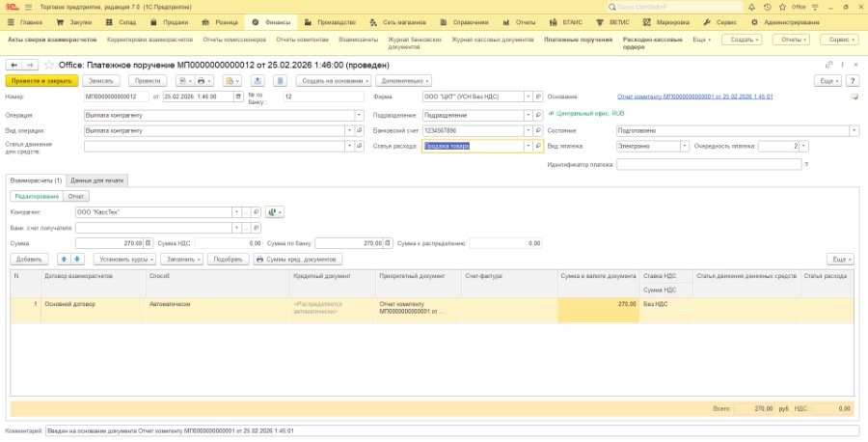Click the Провести и закрыть button
The width and height of the screenshot is (868, 442).
[41, 81]
